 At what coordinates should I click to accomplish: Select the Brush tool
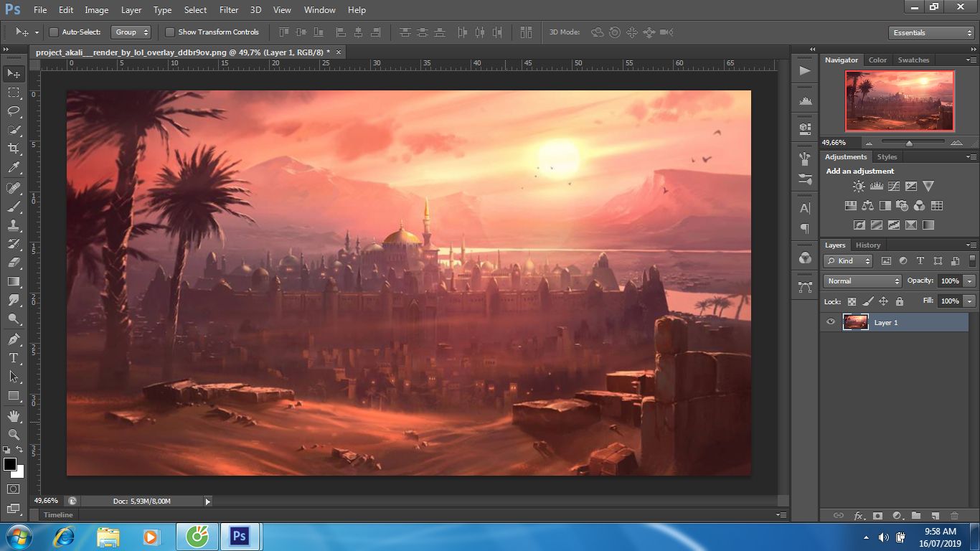14,207
